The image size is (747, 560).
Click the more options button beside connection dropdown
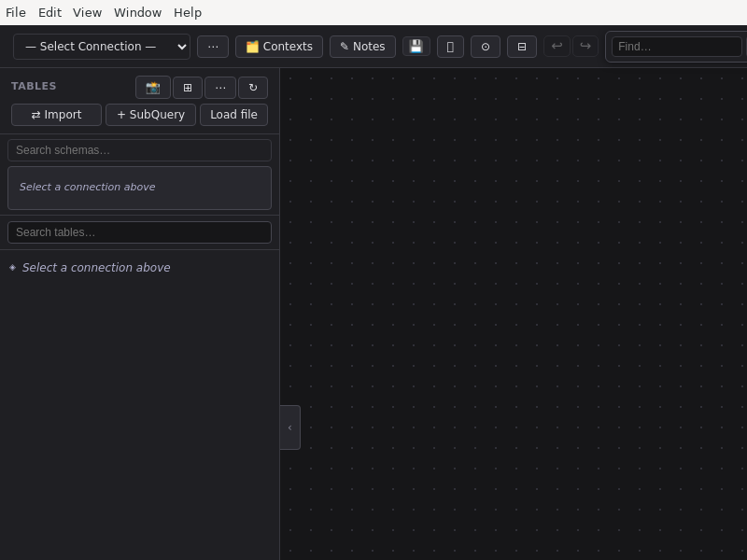pos(213,47)
